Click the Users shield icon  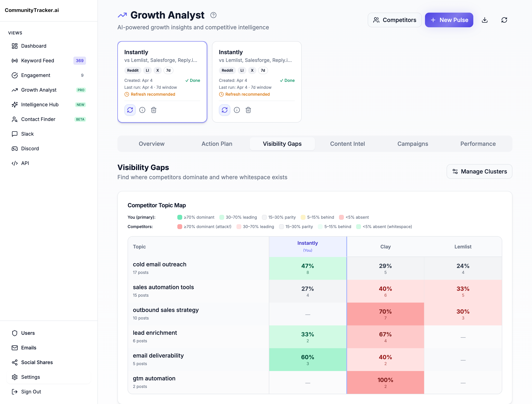(15, 333)
